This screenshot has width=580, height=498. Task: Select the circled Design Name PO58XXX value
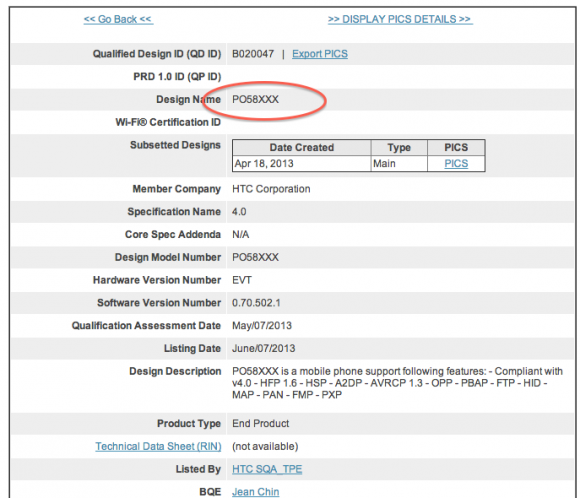tap(255, 100)
